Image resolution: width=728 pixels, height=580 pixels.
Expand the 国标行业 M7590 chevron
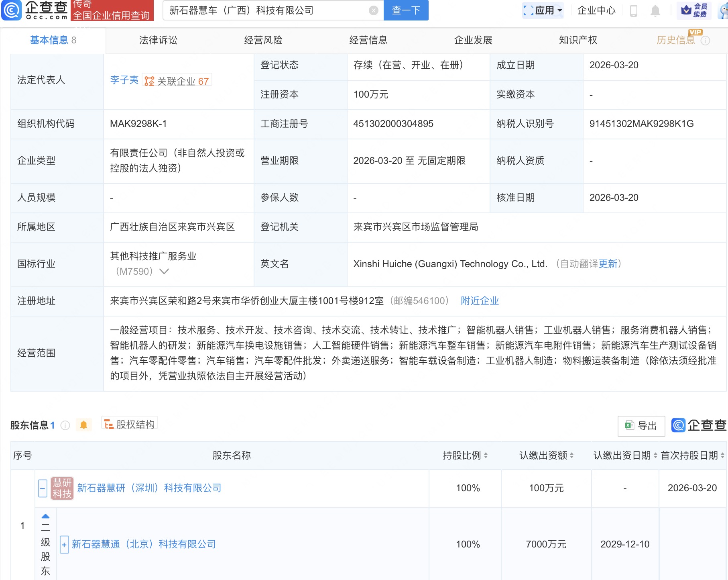(163, 271)
